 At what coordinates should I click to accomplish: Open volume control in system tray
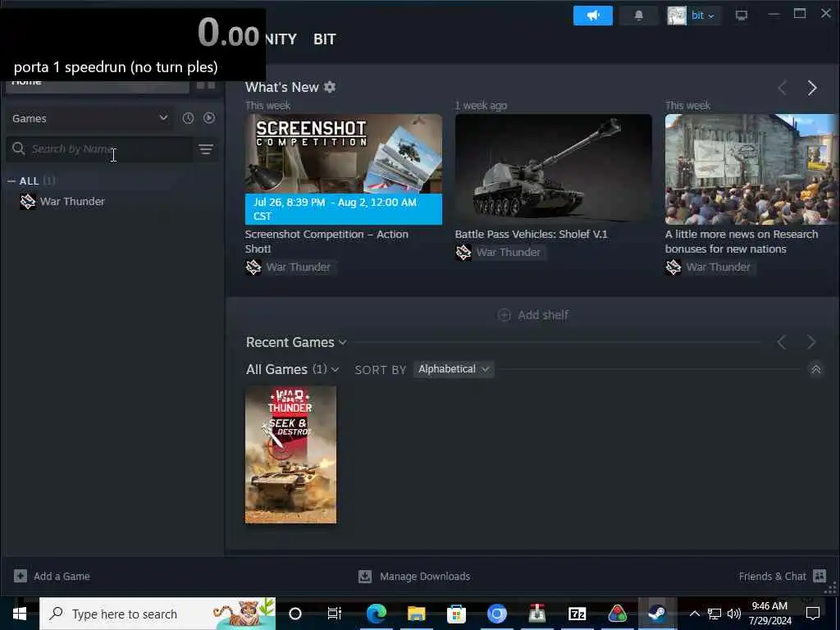click(x=734, y=614)
